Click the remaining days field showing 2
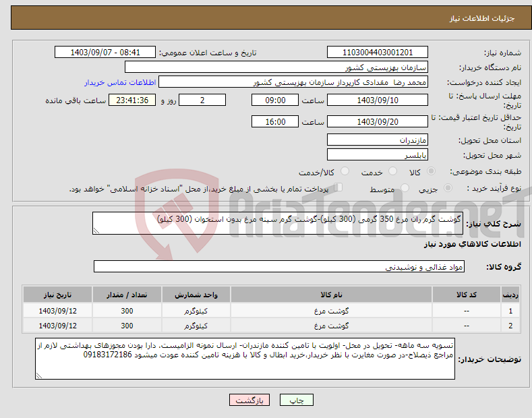The height and width of the screenshot is (418, 532). pos(202,100)
